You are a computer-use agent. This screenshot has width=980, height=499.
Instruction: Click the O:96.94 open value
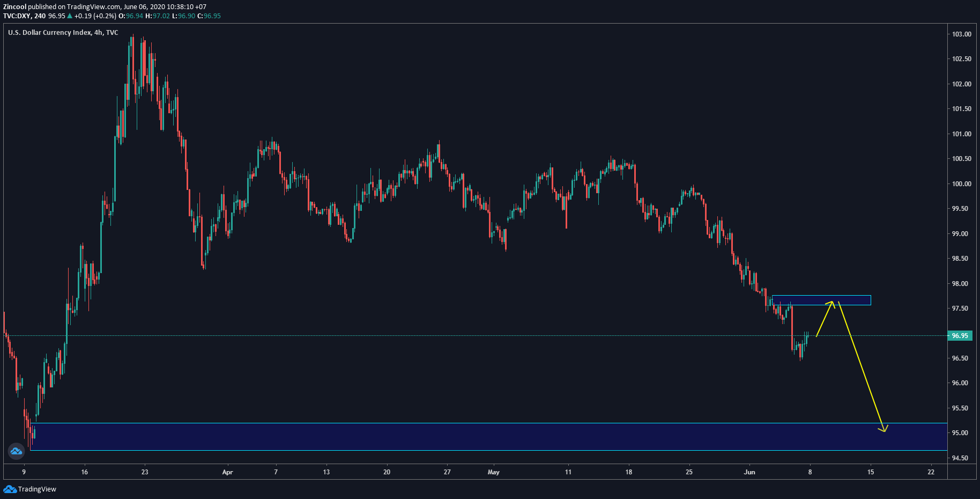tap(131, 16)
